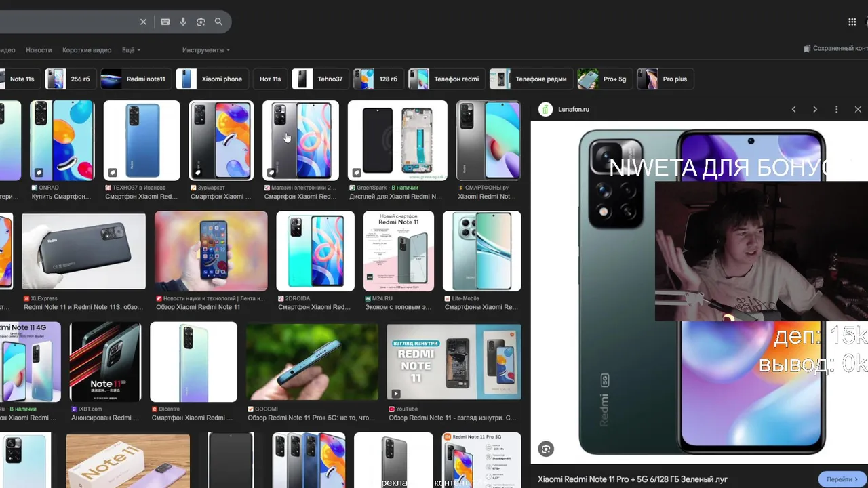This screenshot has height=488, width=868.
Task: Click Lunafon.ru favicon in preview header
Action: (x=546, y=109)
